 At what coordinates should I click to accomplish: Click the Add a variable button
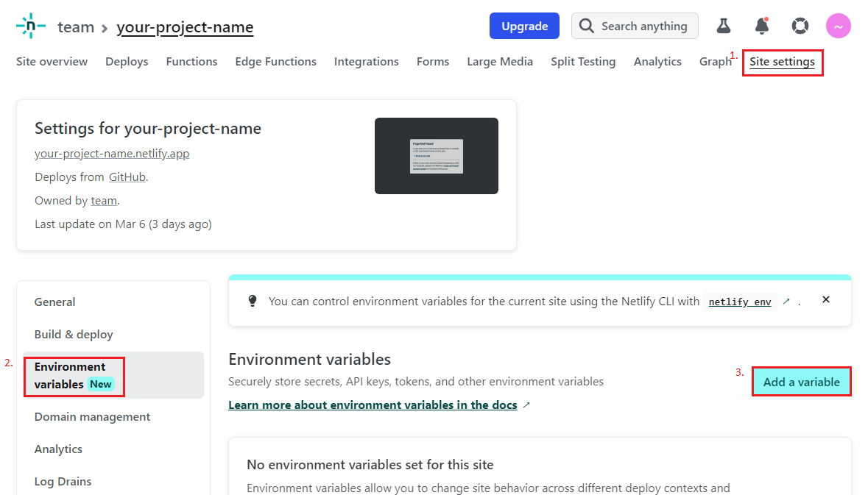tap(801, 381)
